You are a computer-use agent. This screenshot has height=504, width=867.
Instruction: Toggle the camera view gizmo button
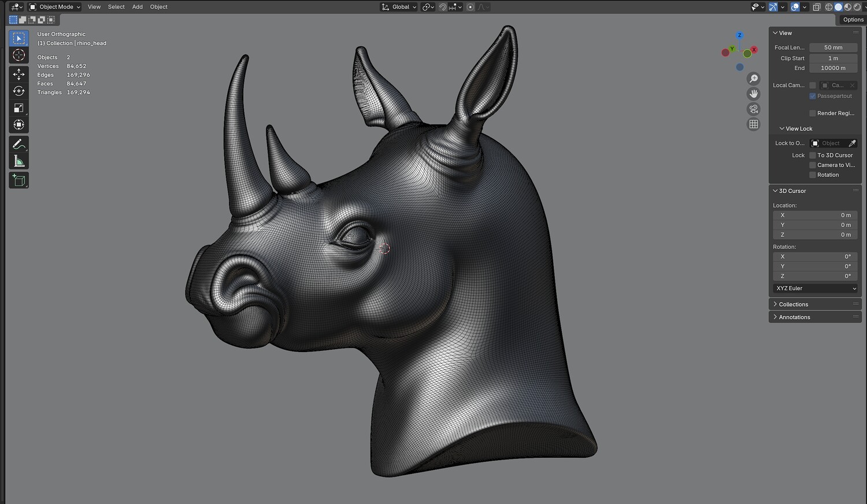754,109
